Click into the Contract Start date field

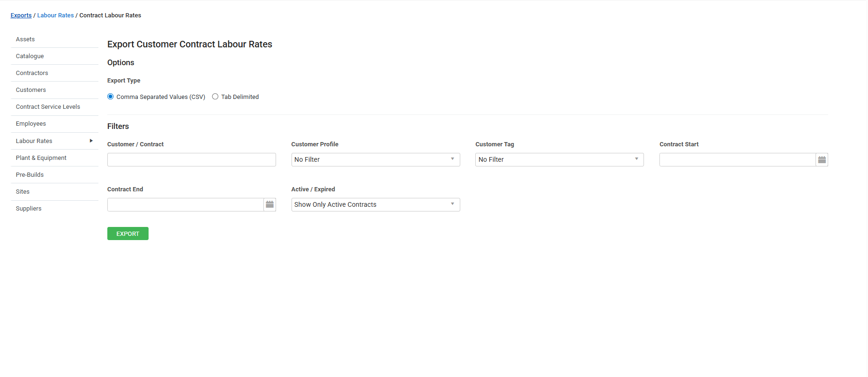point(737,160)
